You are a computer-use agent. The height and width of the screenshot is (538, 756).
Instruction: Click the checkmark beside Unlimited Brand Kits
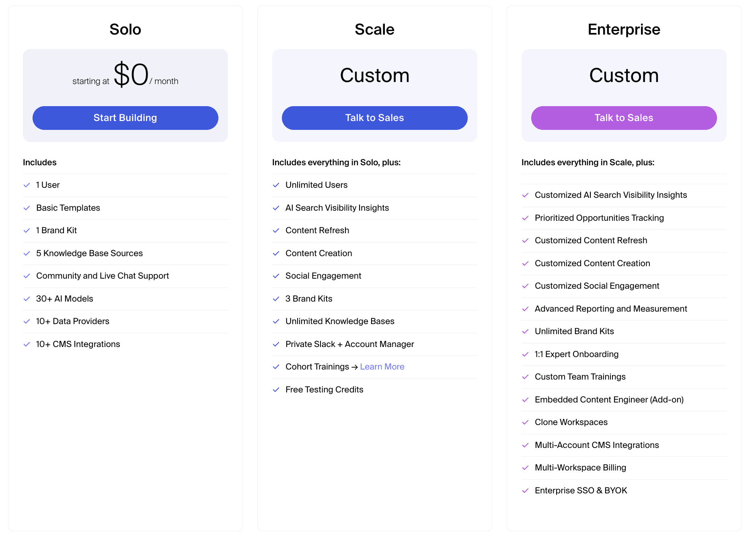(526, 331)
